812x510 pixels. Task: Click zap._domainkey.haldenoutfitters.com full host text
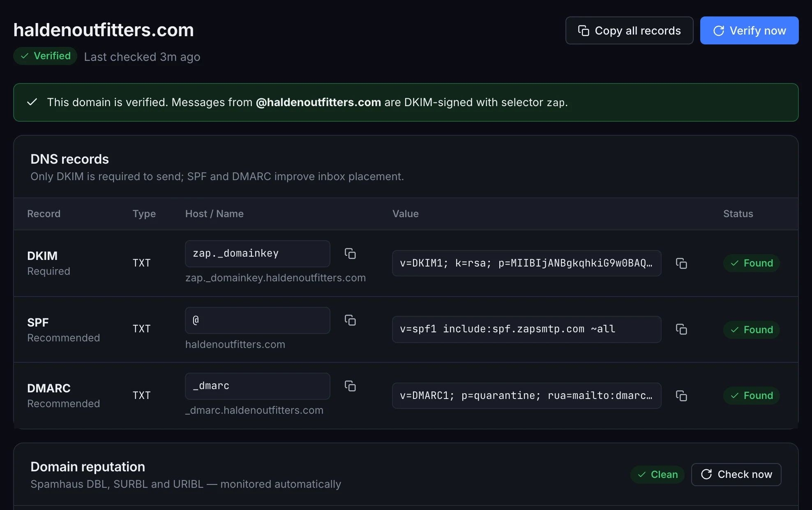(x=275, y=278)
